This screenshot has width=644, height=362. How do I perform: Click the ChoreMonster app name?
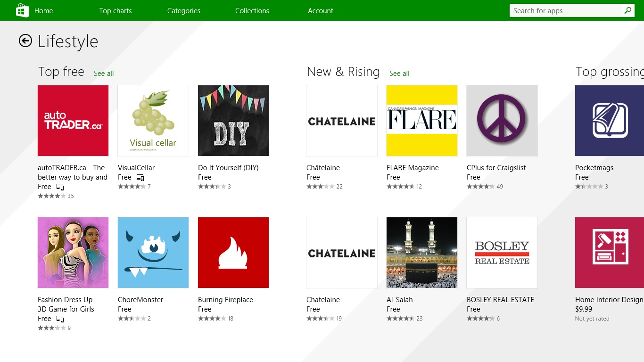click(x=140, y=300)
